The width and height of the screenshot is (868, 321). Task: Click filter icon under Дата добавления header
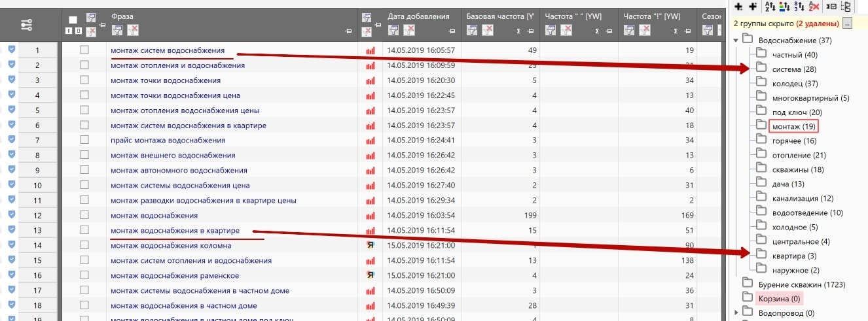(x=393, y=29)
